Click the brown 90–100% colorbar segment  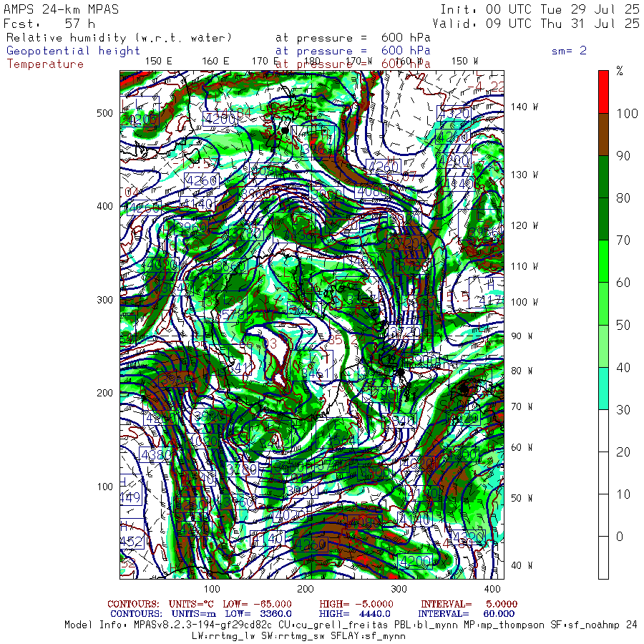tap(603, 135)
